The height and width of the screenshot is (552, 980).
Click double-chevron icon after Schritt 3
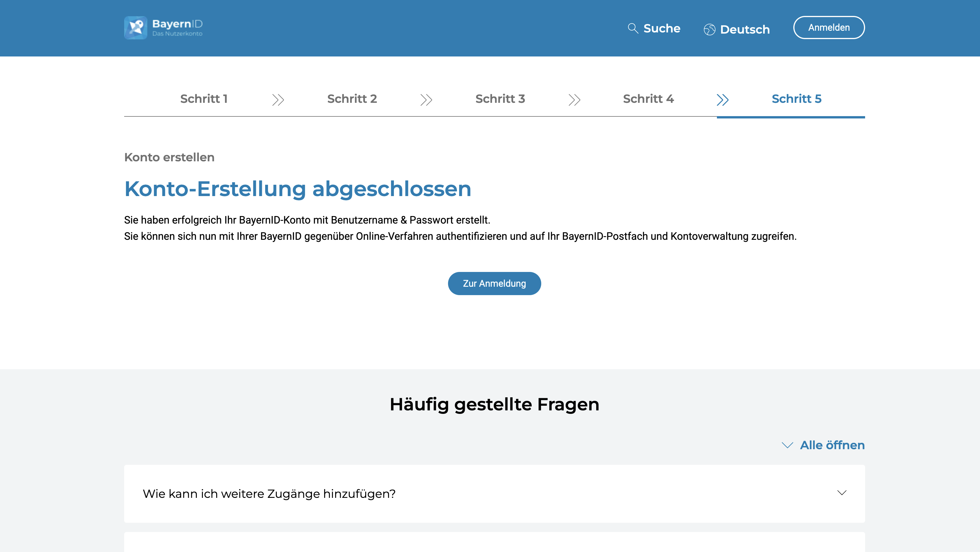click(x=575, y=100)
